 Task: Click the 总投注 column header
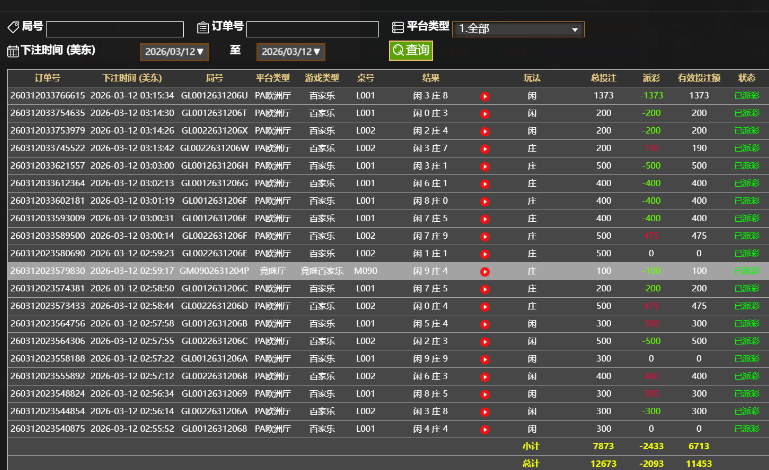(603, 78)
